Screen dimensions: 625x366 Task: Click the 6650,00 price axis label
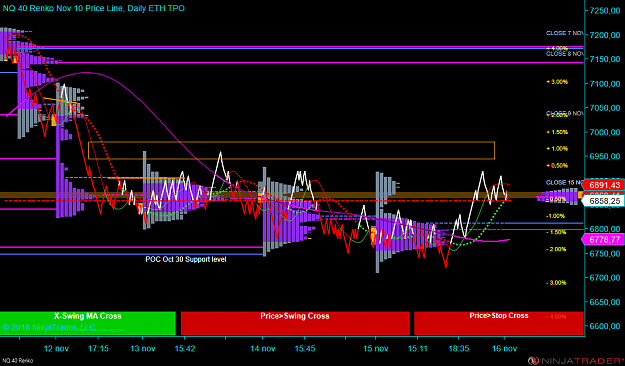pyautogui.click(x=605, y=302)
